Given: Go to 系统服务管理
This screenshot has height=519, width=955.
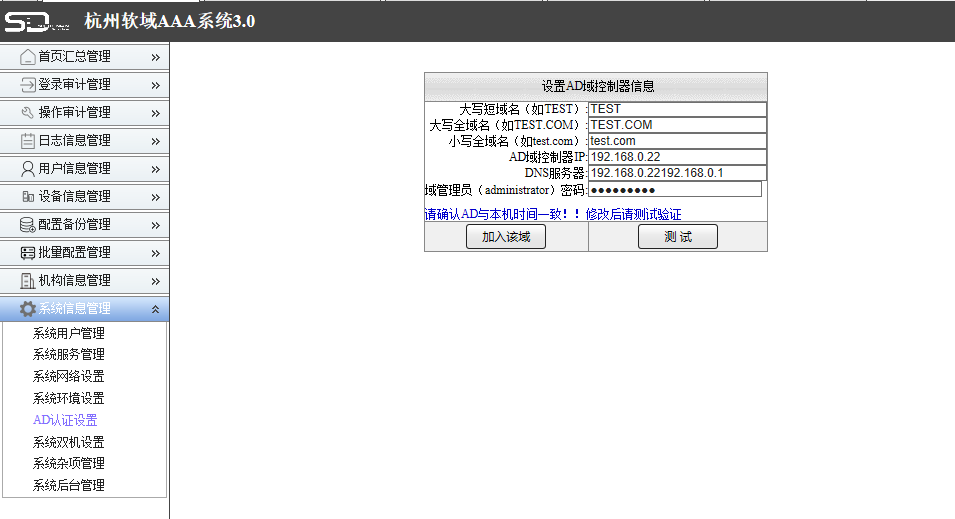Looking at the screenshot, I should click(x=69, y=355).
